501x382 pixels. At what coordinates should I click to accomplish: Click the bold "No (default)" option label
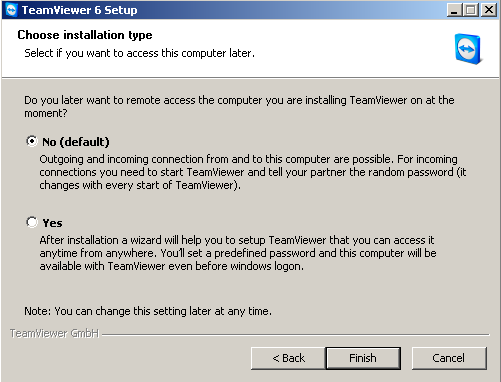click(x=76, y=142)
